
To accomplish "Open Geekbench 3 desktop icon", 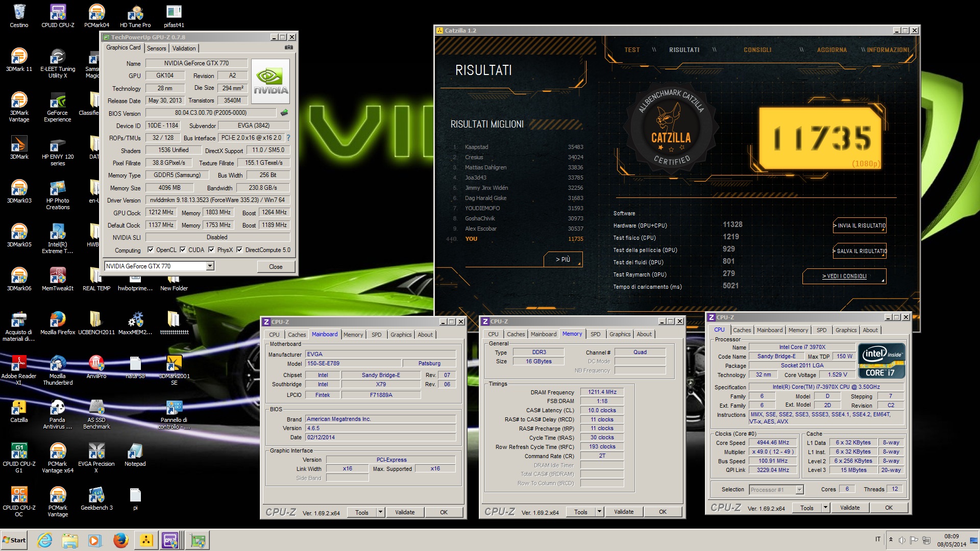I will [96, 498].
